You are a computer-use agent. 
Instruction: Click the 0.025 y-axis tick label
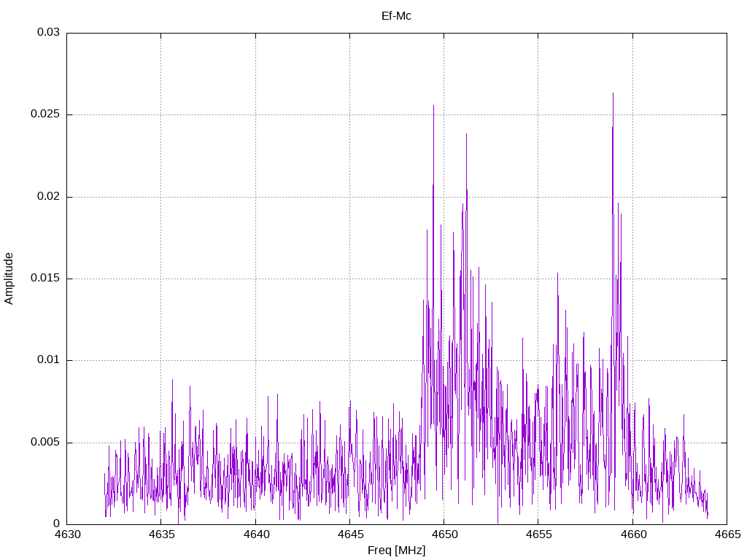[46, 114]
